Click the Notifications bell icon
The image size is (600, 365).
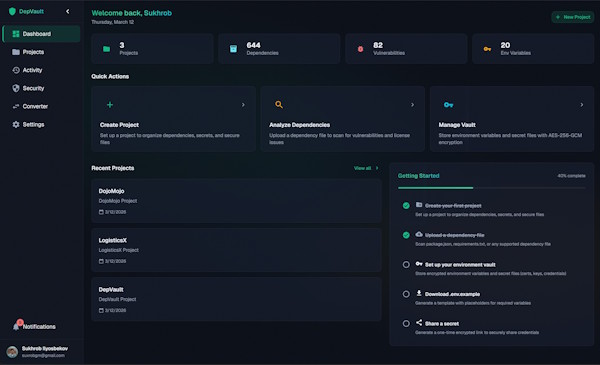pyautogui.click(x=16, y=326)
